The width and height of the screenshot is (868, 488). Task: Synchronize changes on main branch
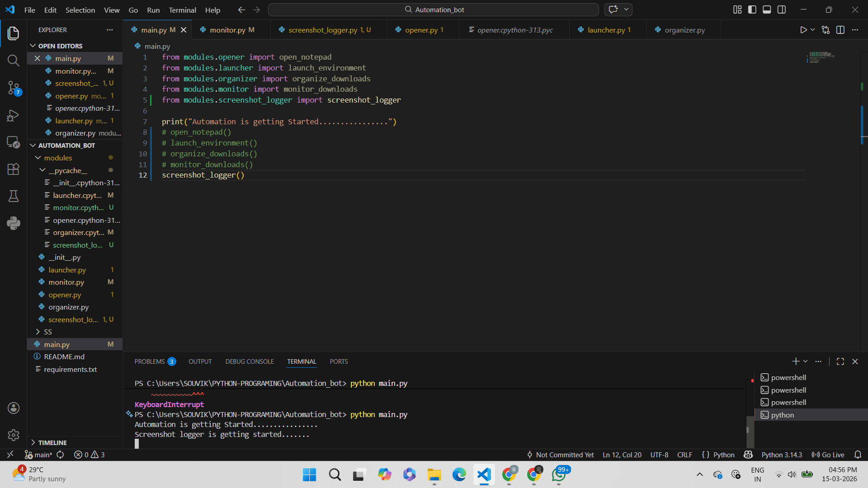[x=60, y=455]
